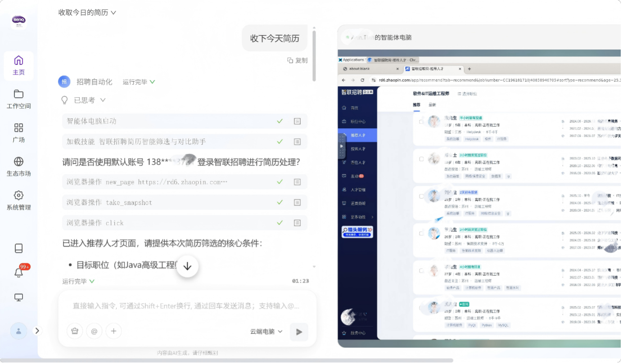Open 生态市场 globe icon
Image resolution: width=623 pixels, height=364 pixels.
pyautogui.click(x=18, y=166)
